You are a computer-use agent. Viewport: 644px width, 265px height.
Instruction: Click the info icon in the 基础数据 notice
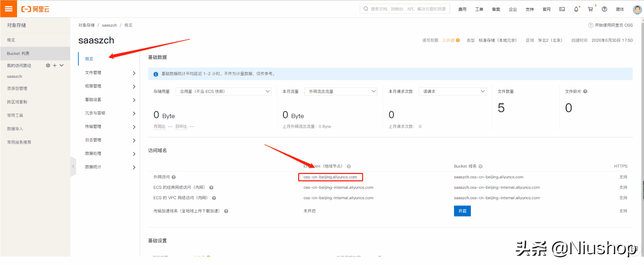pos(156,74)
